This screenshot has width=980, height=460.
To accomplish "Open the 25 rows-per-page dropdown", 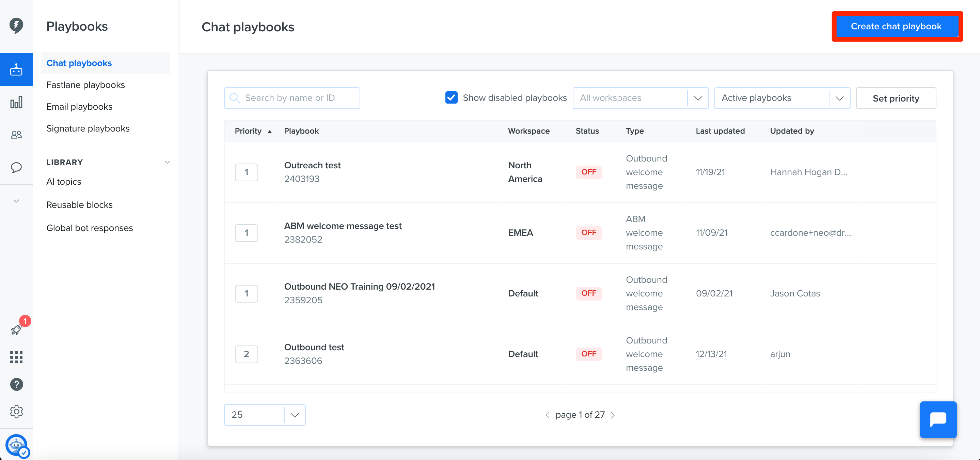I will point(265,415).
